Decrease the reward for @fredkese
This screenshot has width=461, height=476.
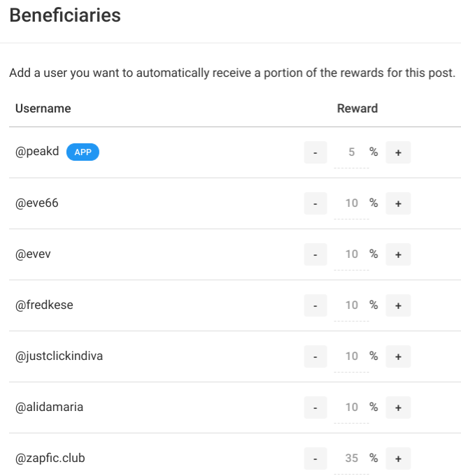pos(315,305)
